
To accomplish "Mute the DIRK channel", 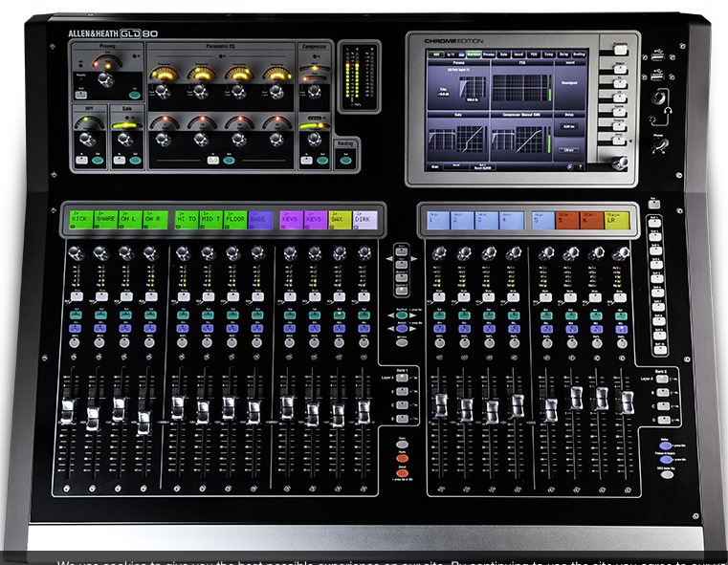I will (364, 297).
